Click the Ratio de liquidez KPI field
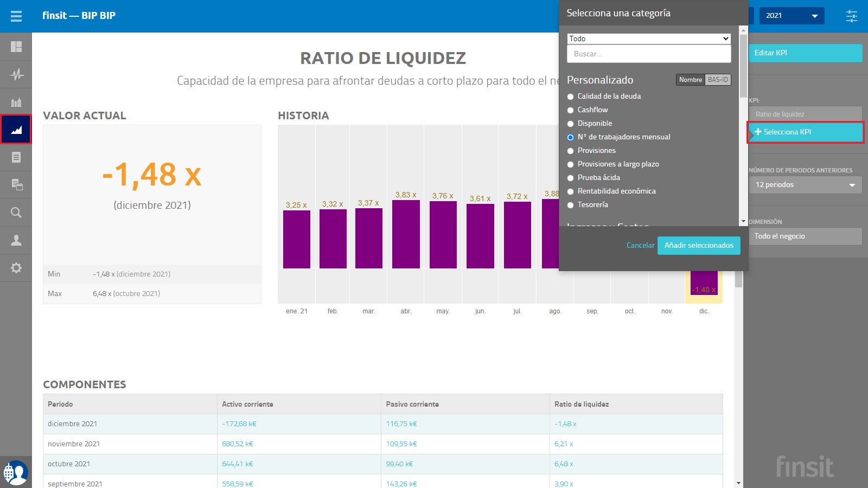868x488 pixels. point(806,114)
